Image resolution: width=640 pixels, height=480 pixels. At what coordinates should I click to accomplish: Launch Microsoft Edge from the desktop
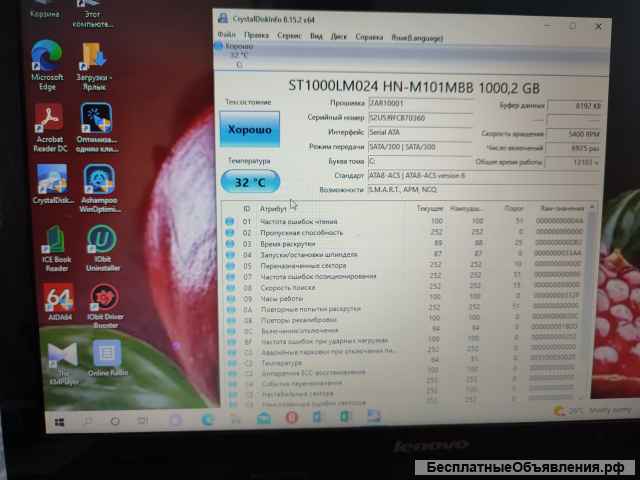click(47, 65)
